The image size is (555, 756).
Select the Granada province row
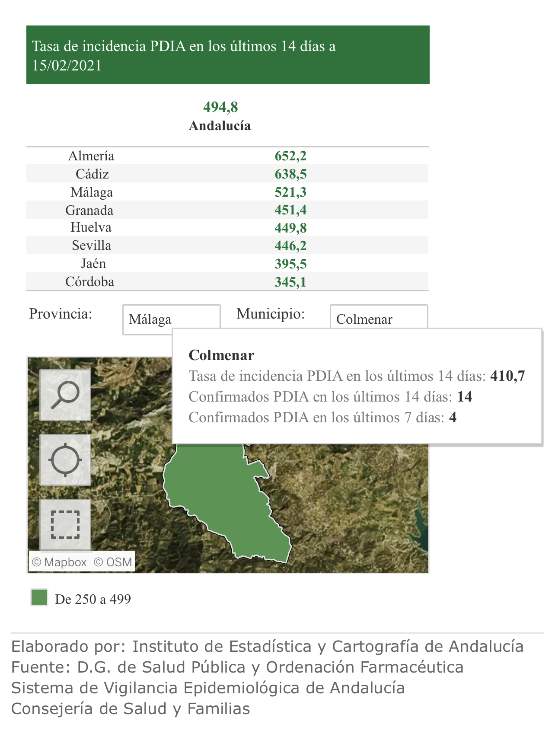(x=227, y=210)
